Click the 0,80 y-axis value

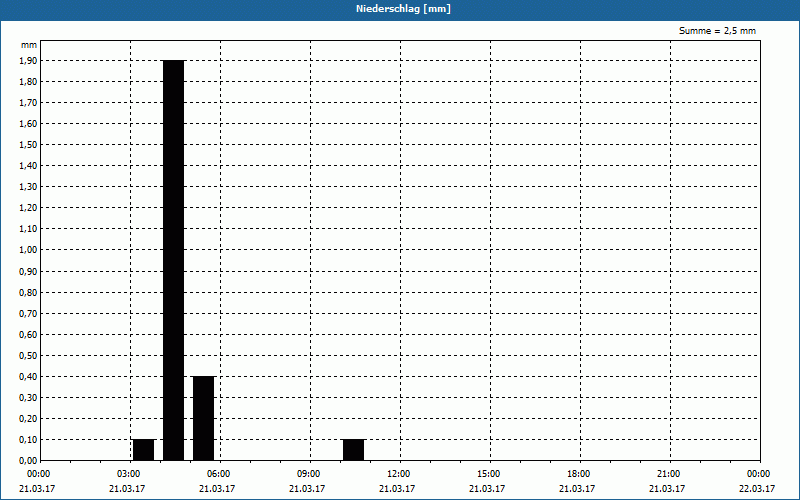tap(28, 293)
